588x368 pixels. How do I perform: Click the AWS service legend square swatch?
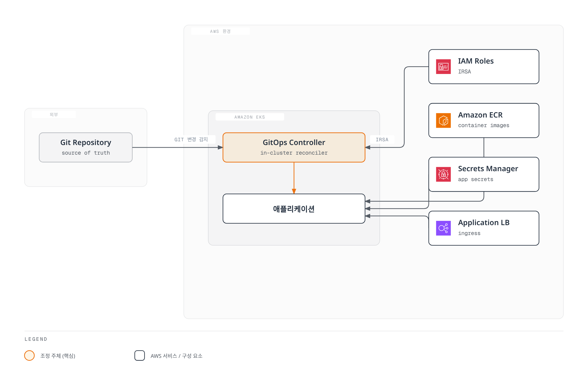tap(140, 355)
